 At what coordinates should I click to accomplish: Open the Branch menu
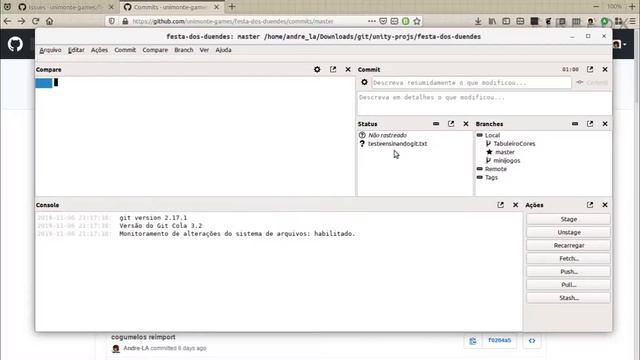pyautogui.click(x=184, y=50)
